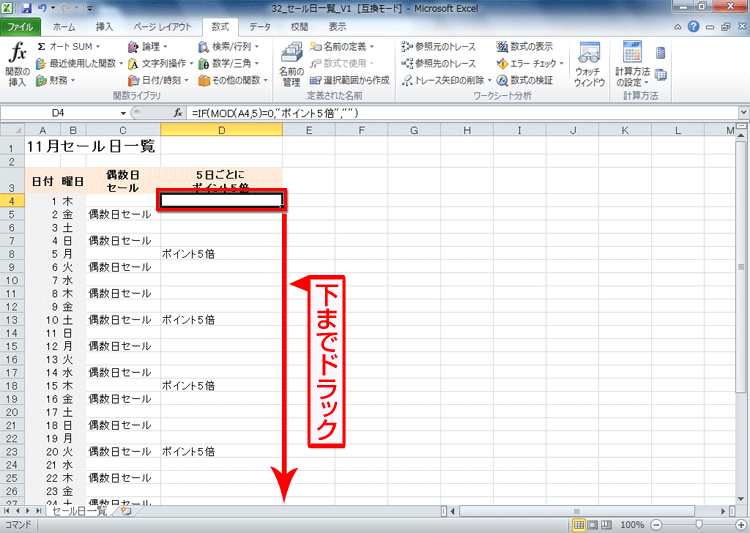This screenshot has height=533, width=750.
Task: Click Create from Selection (選択範囲から作成)
Action: tap(350, 80)
